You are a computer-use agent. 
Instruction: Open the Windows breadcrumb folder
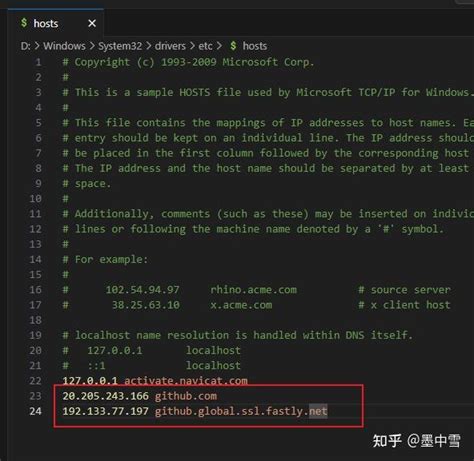[x=64, y=46]
